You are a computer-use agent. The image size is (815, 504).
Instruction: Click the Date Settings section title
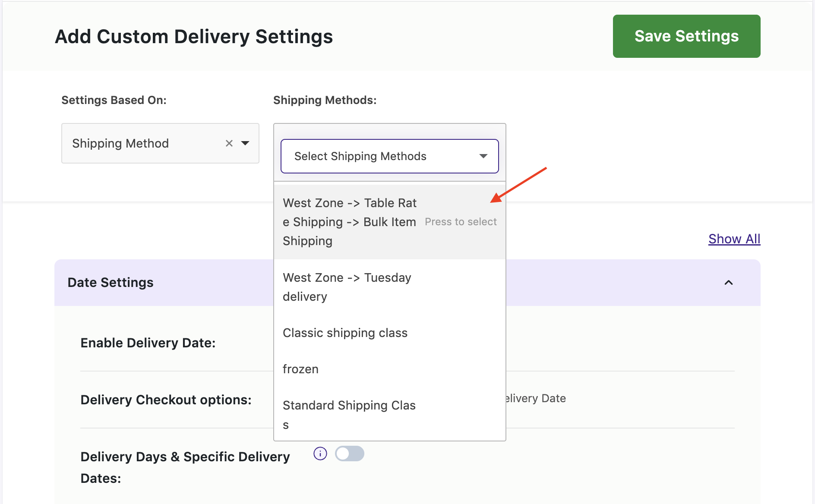tap(111, 282)
